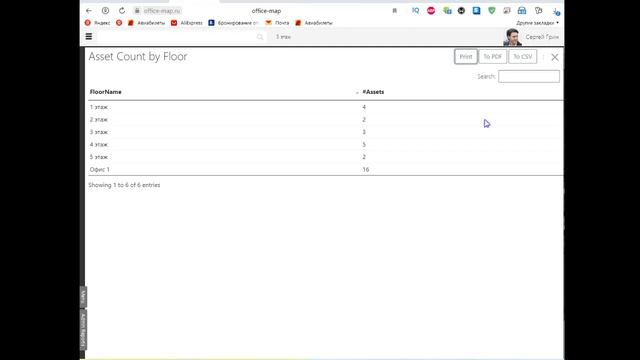Click the bookmark icon in address bar

pos(395,11)
